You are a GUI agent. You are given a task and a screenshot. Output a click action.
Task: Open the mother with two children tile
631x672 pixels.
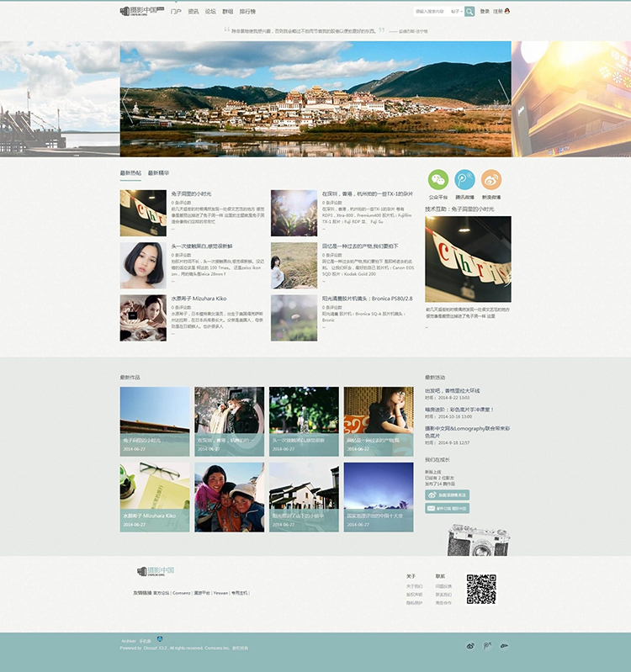tap(230, 497)
